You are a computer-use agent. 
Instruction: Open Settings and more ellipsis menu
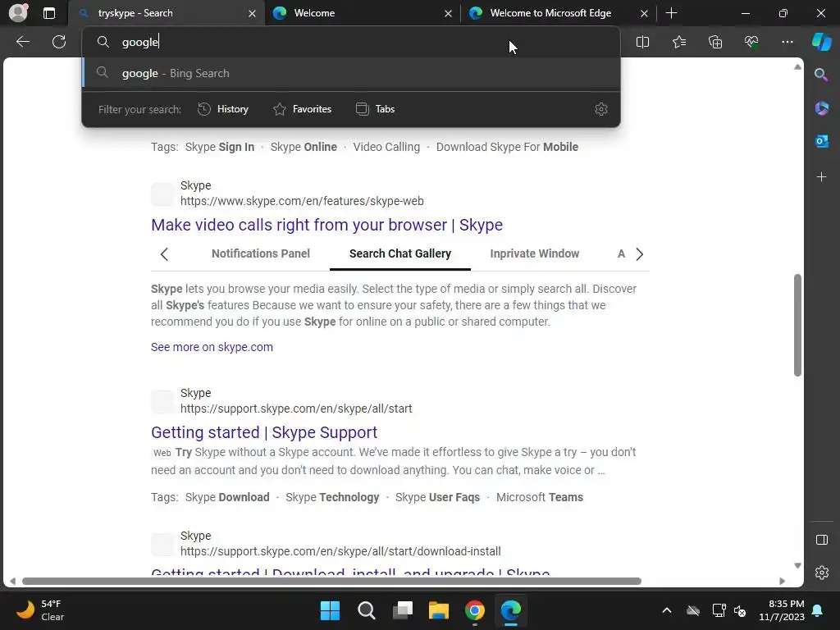pyautogui.click(x=787, y=42)
